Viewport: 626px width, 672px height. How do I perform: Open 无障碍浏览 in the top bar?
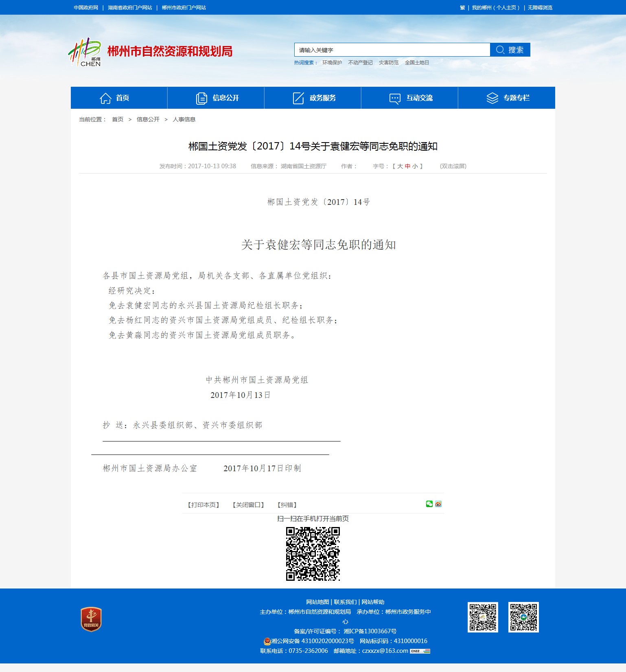pos(540,8)
